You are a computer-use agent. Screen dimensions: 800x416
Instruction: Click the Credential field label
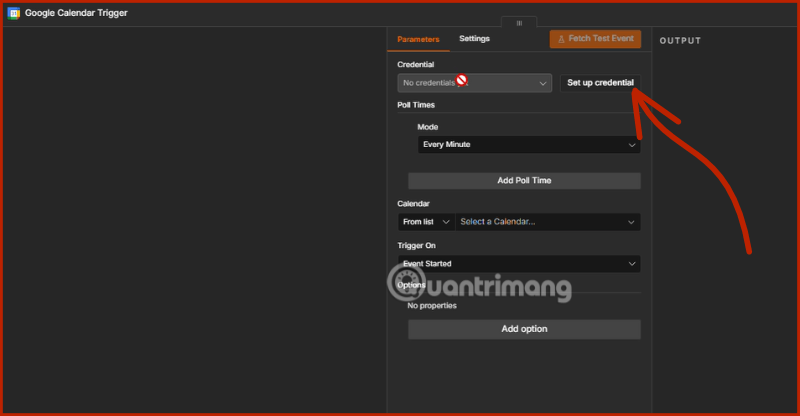coord(415,65)
